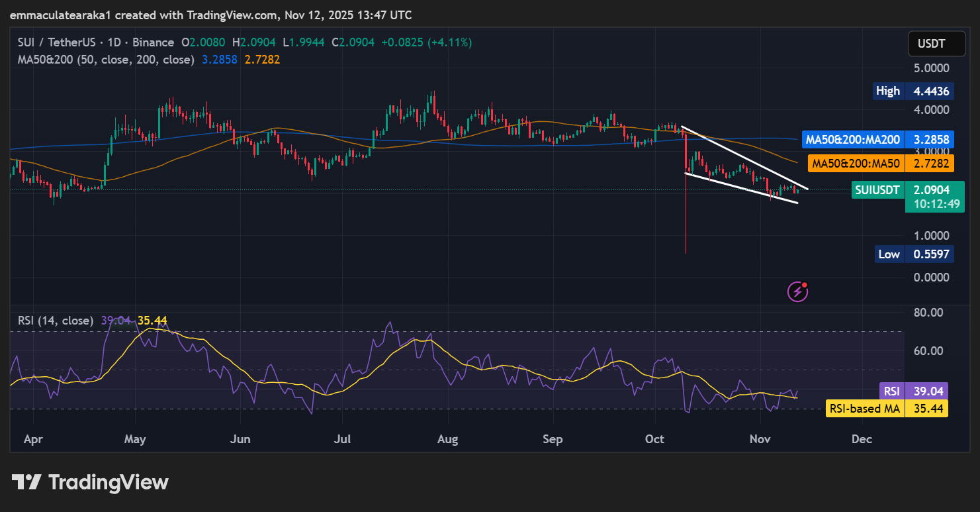Click the orange MA50 2.7282 axis label
The image size is (980, 512).
(880, 163)
